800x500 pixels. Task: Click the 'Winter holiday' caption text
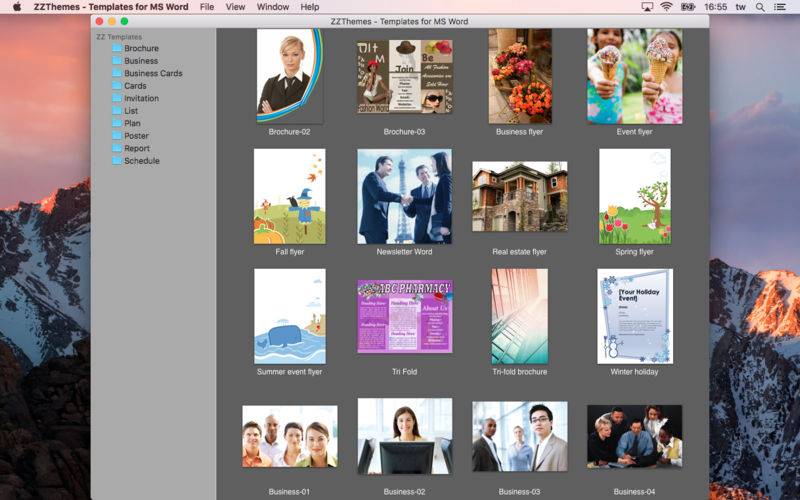634,372
